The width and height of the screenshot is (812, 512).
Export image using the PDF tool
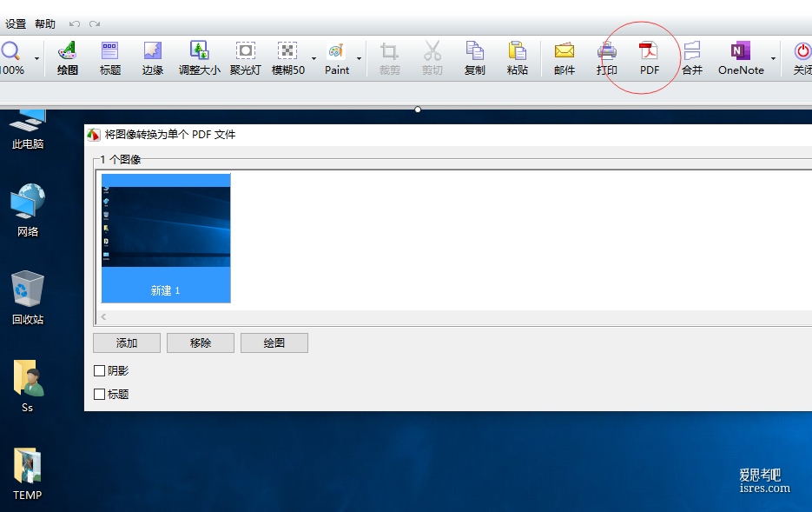coord(649,58)
